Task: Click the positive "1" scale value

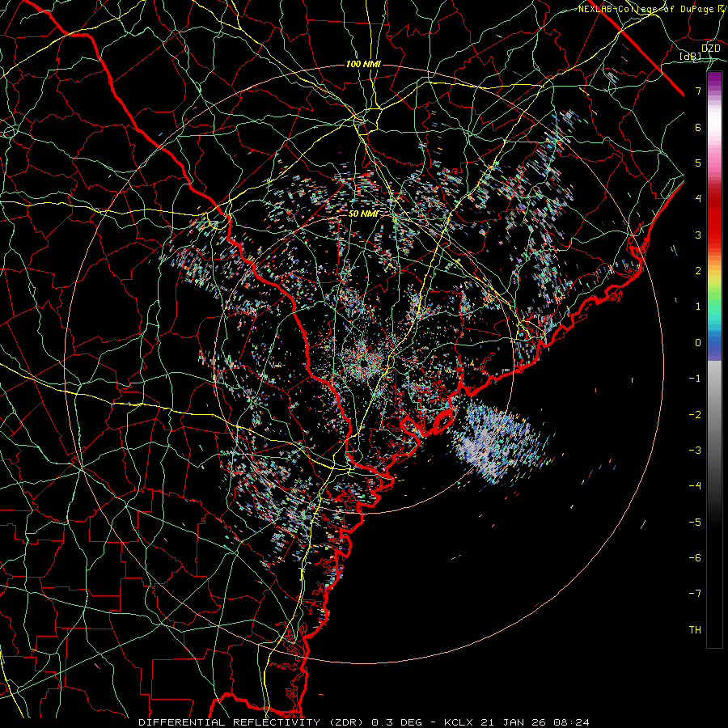Action: 698,307
